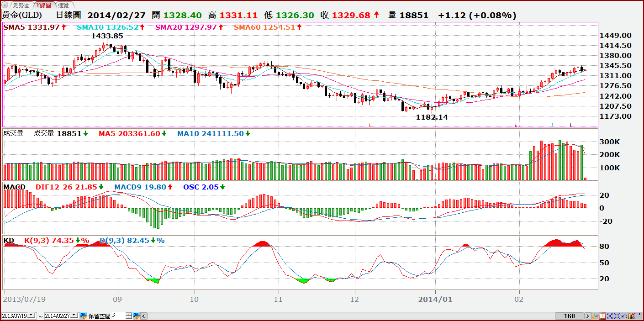Open the bar chart checkmark settings icon
The height and width of the screenshot is (321, 644).
(632, 316)
